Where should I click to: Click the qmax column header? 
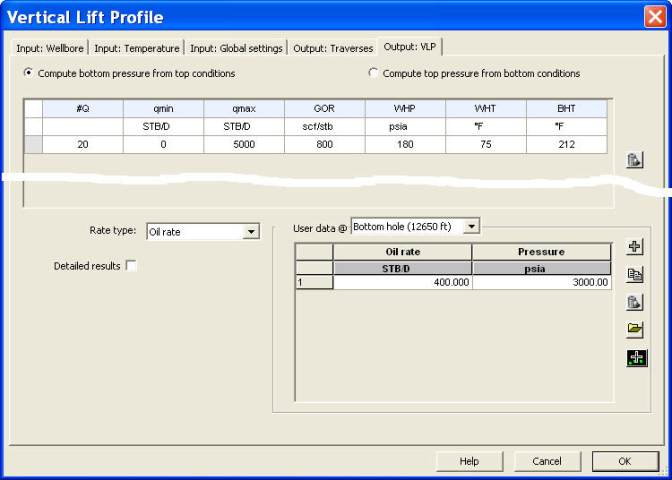[x=244, y=109]
